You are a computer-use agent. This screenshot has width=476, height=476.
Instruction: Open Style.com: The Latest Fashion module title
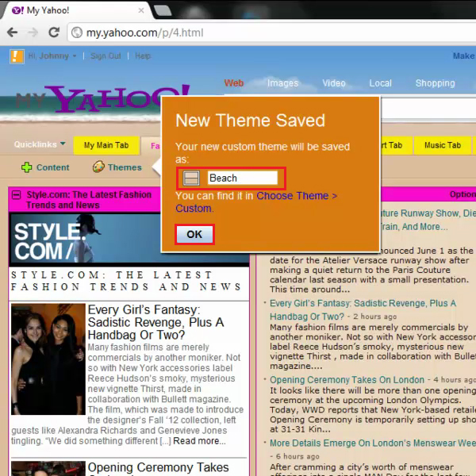tap(89, 200)
